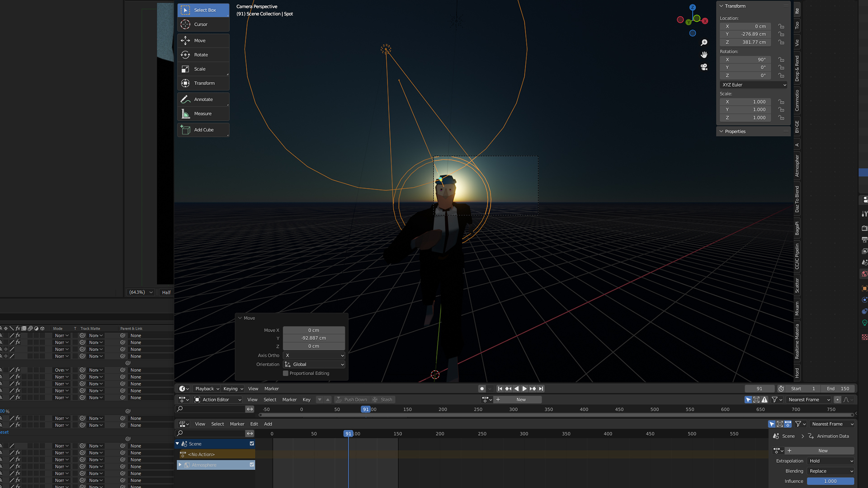This screenshot has height=488, width=868.
Task: Lock Scale Y transform
Action: (x=781, y=110)
